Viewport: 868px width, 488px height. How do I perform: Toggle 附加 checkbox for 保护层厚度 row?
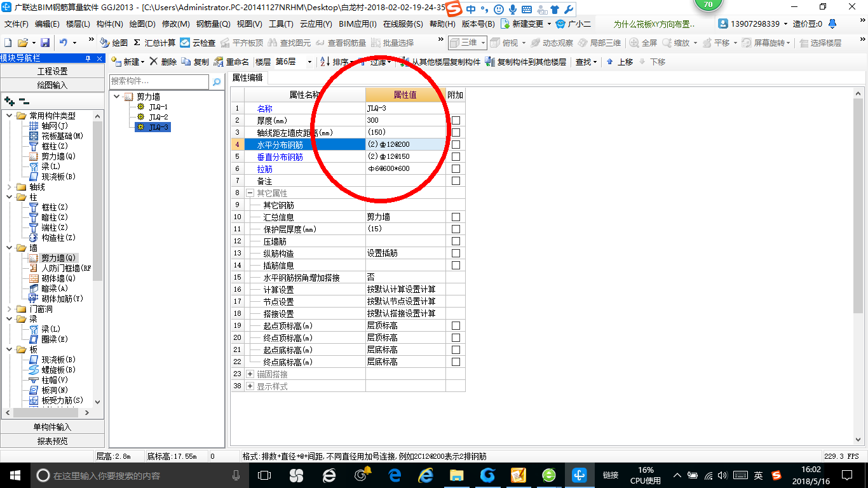[x=456, y=229]
